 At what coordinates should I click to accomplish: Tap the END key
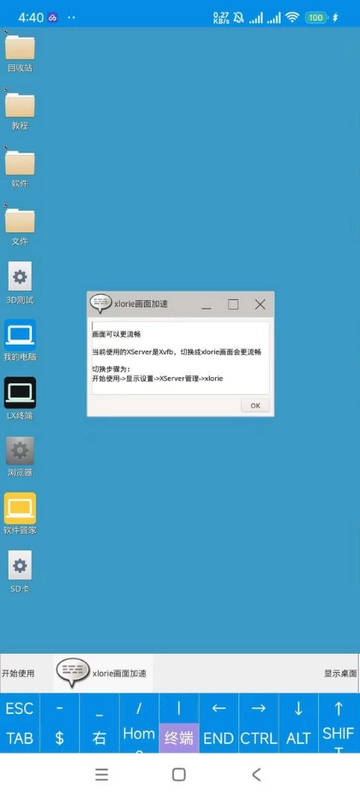(x=219, y=738)
